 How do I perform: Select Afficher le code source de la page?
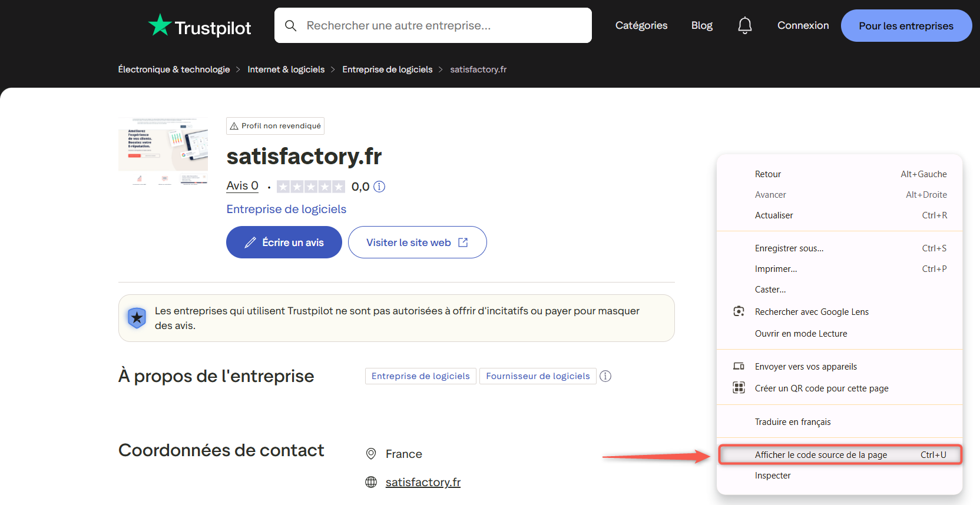pyautogui.click(x=820, y=455)
